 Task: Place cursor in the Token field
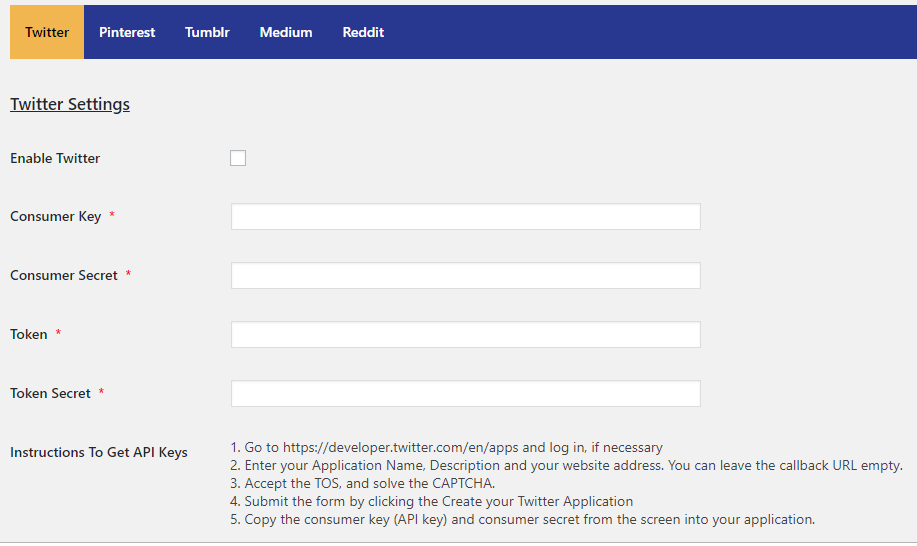465,335
